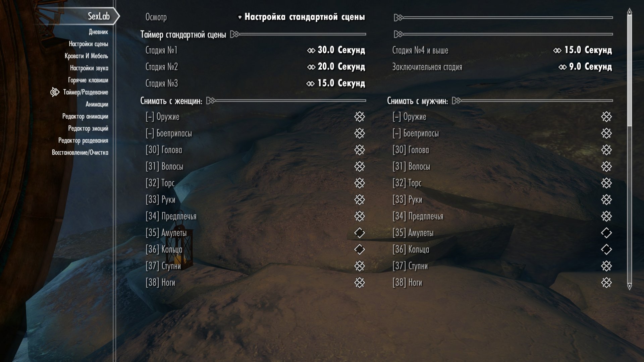
Task: Open the Настройка стандартной сцены dropdown
Action: pyautogui.click(x=301, y=17)
